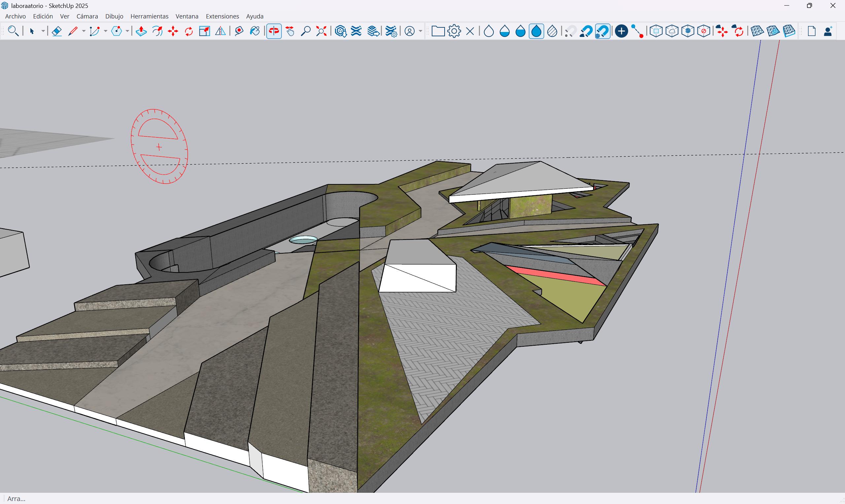
Task: Expand the user account dropdown arrow
Action: tap(420, 31)
